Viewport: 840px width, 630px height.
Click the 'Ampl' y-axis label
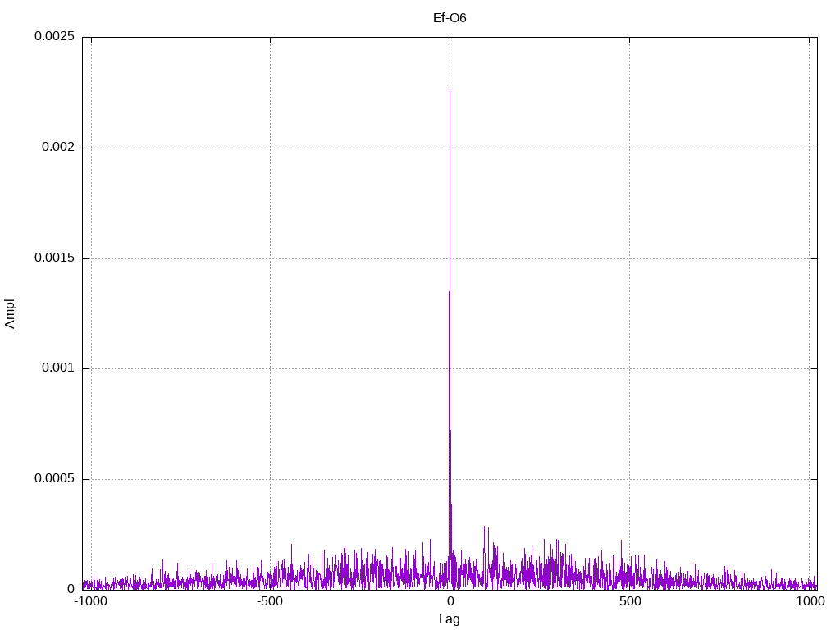[x=10, y=313]
